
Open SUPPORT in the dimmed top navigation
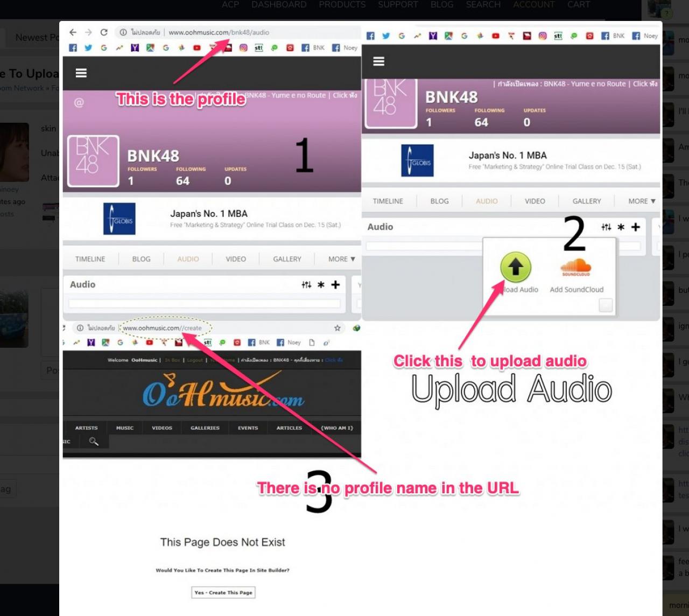point(398,5)
